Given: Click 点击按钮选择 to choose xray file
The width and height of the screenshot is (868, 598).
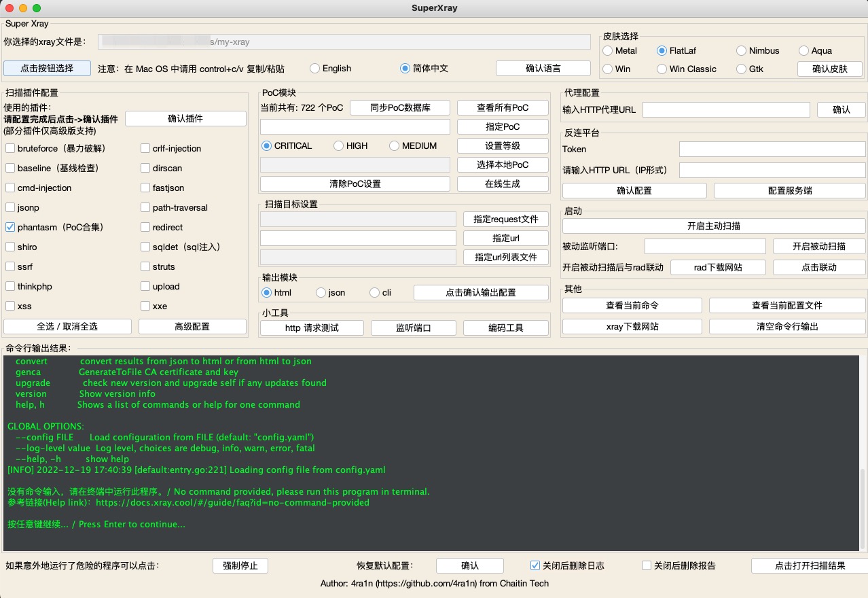Looking at the screenshot, I should click(47, 68).
